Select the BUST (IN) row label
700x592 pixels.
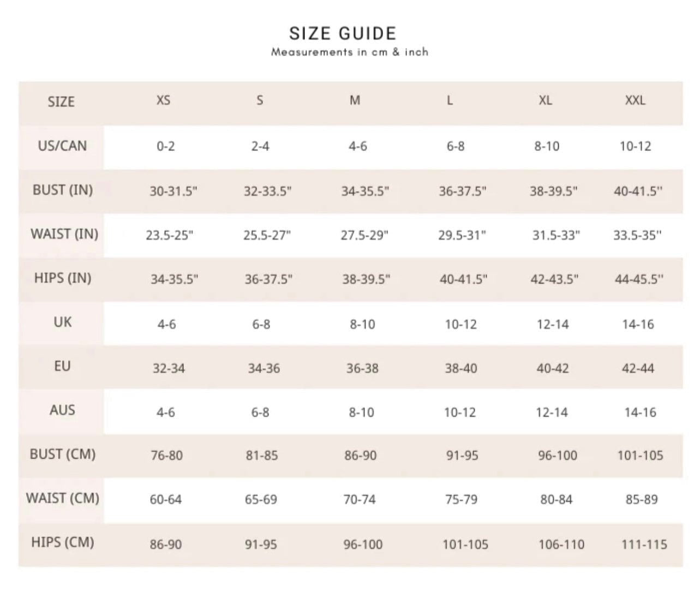63,190
